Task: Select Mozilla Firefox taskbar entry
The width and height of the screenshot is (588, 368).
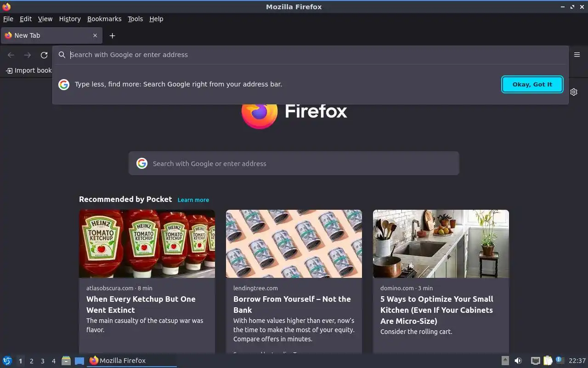Action: (x=132, y=361)
